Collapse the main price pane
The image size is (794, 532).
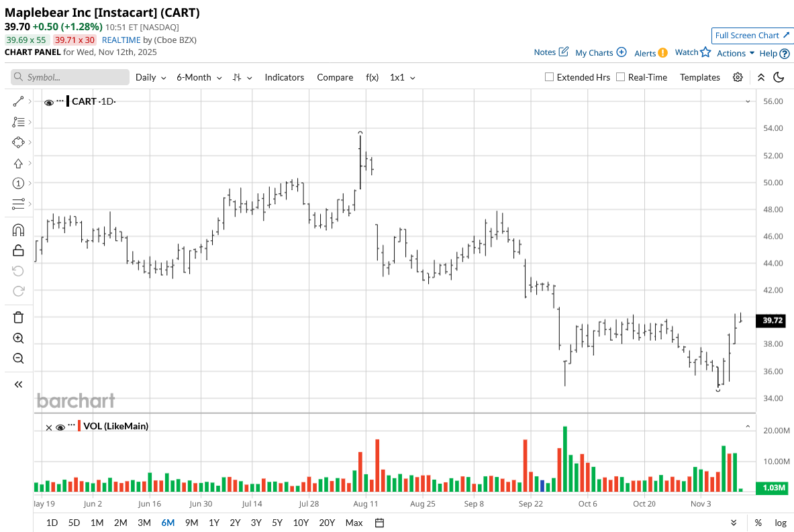[748, 102]
